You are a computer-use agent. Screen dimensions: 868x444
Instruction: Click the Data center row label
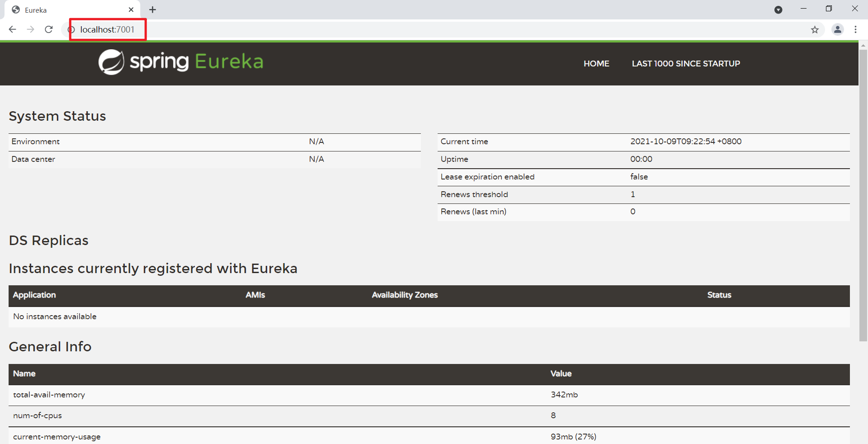tap(33, 159)
